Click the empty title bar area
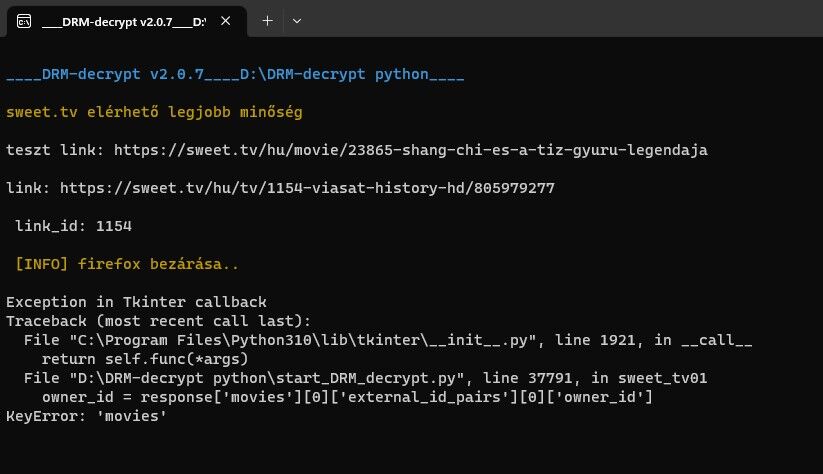 pos(560,20)
